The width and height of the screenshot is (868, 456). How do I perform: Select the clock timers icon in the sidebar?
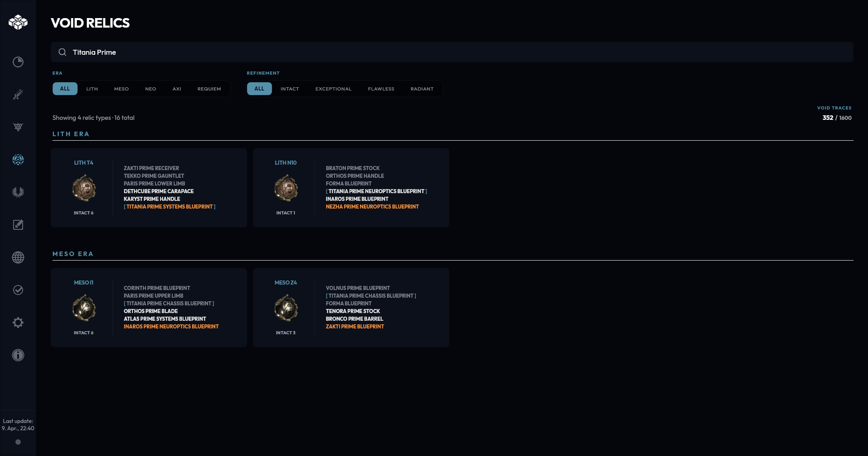coord(18,62)
